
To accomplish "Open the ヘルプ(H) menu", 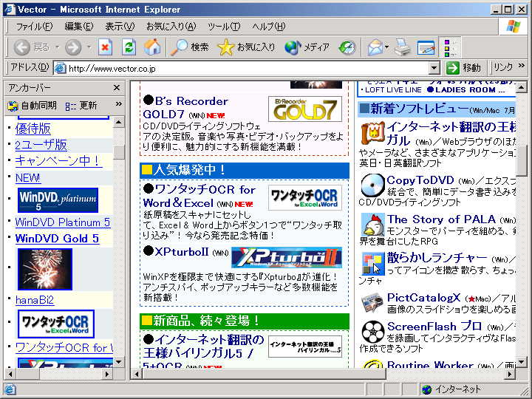I will (x=269, y=27).
